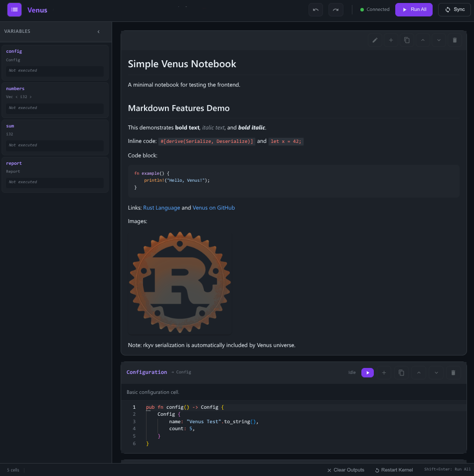The width and height of the screenshot is (474, 476).
Task: Move the Configuration cell up
Action: (x=419, y=372)
